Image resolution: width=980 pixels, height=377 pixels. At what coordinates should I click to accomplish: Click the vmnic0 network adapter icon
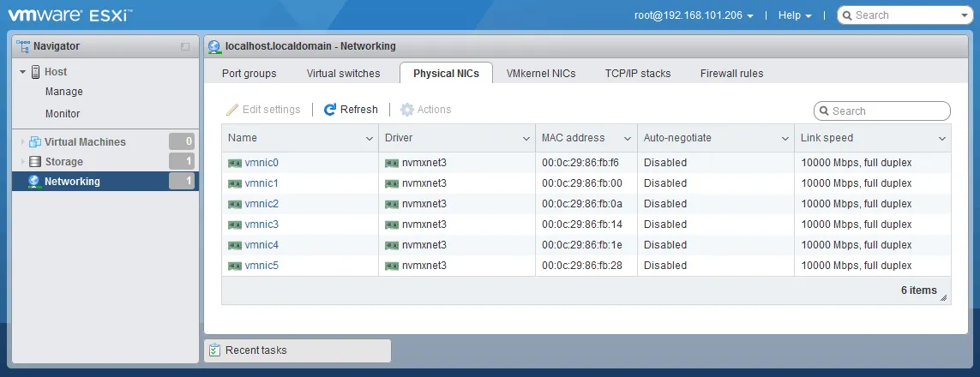pos(234,163)
